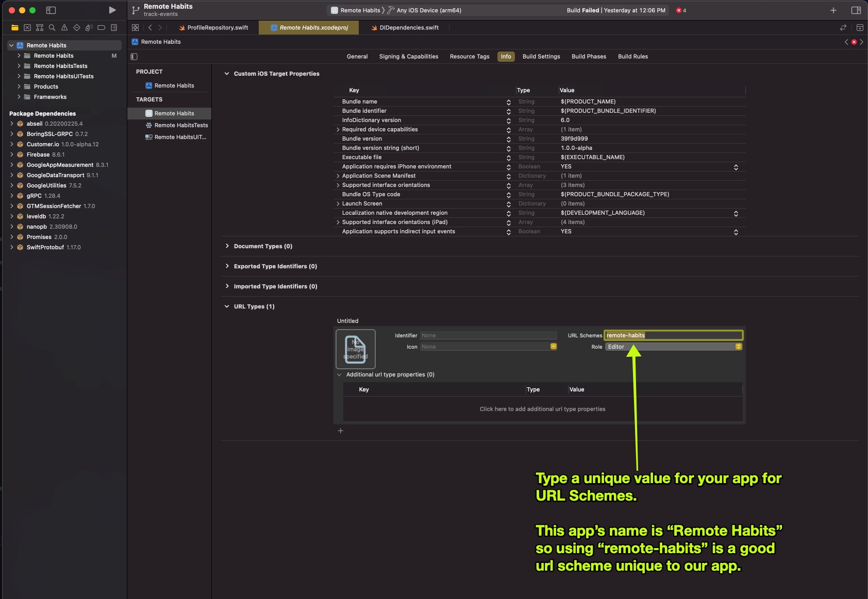This screenshot has height=599, width=868.
Task: Open the Role Editor dropdown
Action: (x=674, y=347)
